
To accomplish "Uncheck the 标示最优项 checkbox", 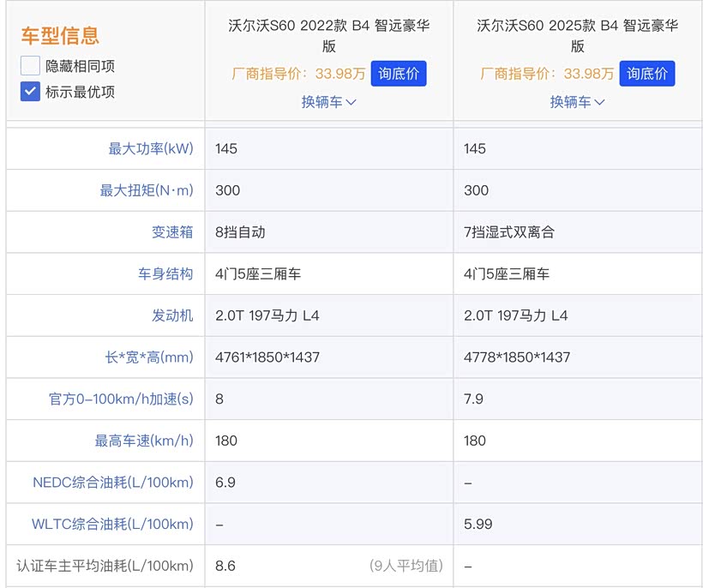I will click(x=31, y=92).
